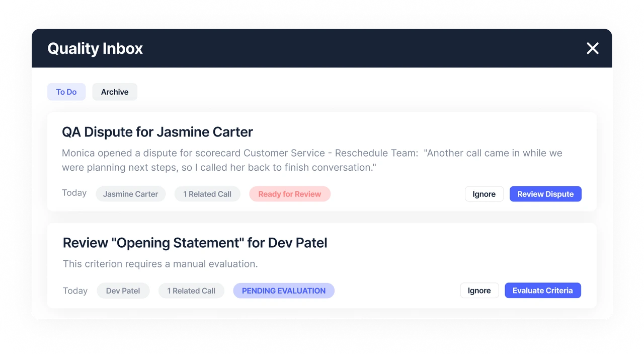Ignore the Dev Patel review item
The height and width of the screenshot is (354, 644).
point(479,291)
